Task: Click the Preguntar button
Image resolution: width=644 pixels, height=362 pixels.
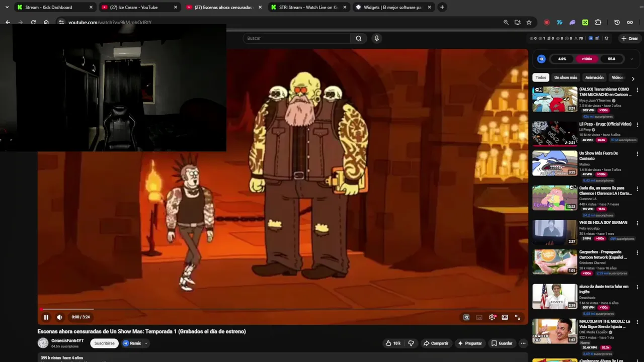Action: pyautogui.click(x=469, y=343)
